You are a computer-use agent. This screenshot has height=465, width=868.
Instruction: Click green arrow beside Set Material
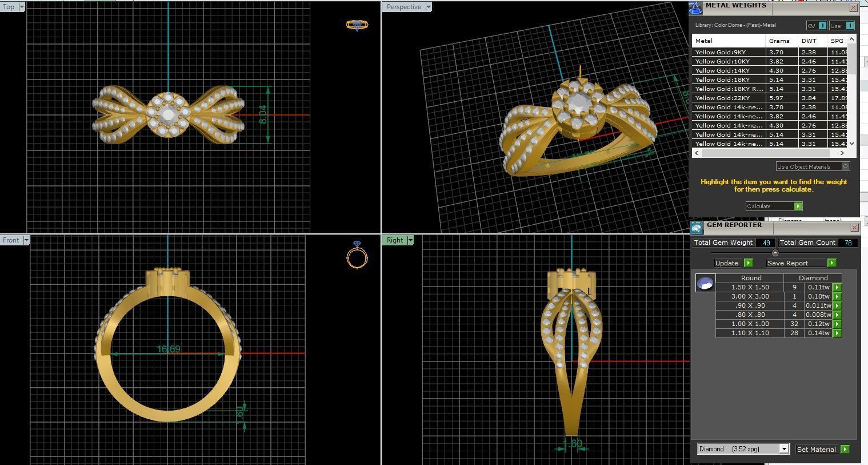tap(845, 450)
